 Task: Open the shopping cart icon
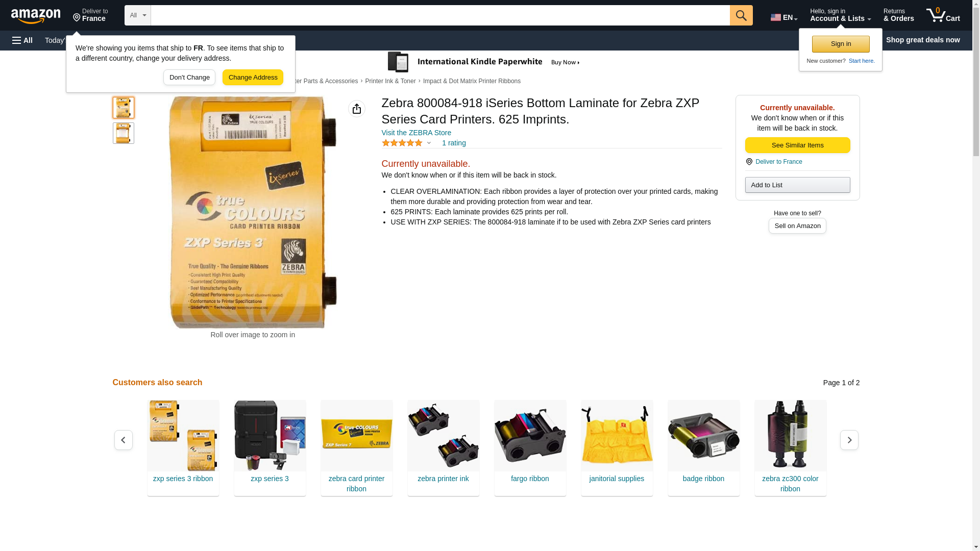pos(943,15)
